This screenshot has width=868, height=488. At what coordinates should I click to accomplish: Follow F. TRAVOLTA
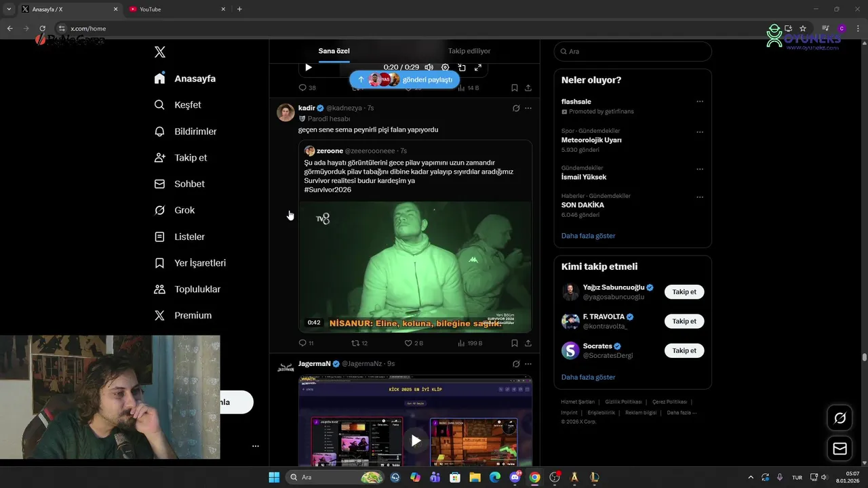point(684,321)
